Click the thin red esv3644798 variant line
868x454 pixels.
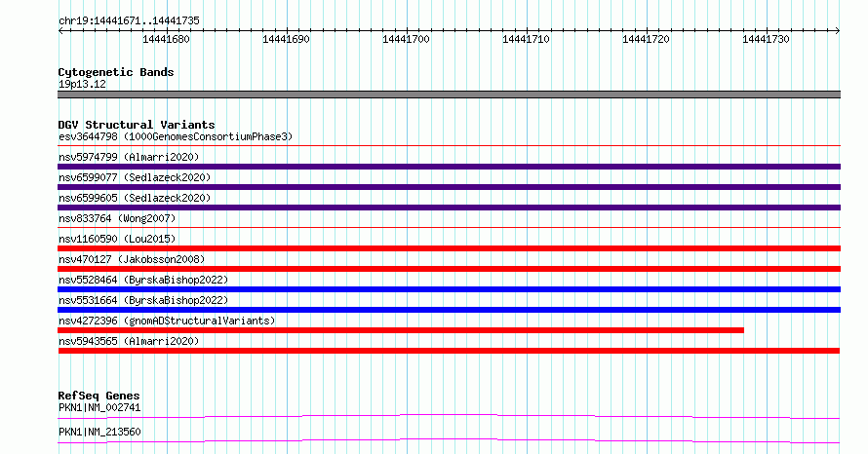(449, 146)
